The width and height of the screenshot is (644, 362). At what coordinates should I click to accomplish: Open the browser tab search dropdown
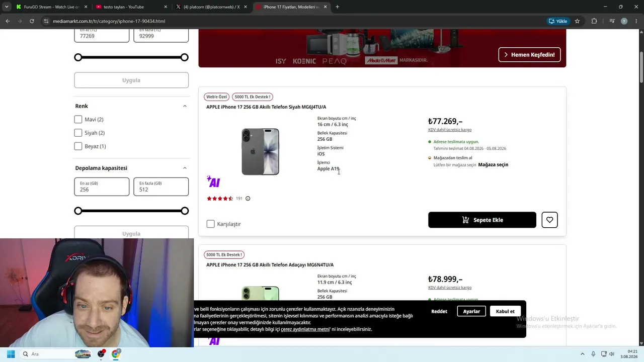[8, 7]
